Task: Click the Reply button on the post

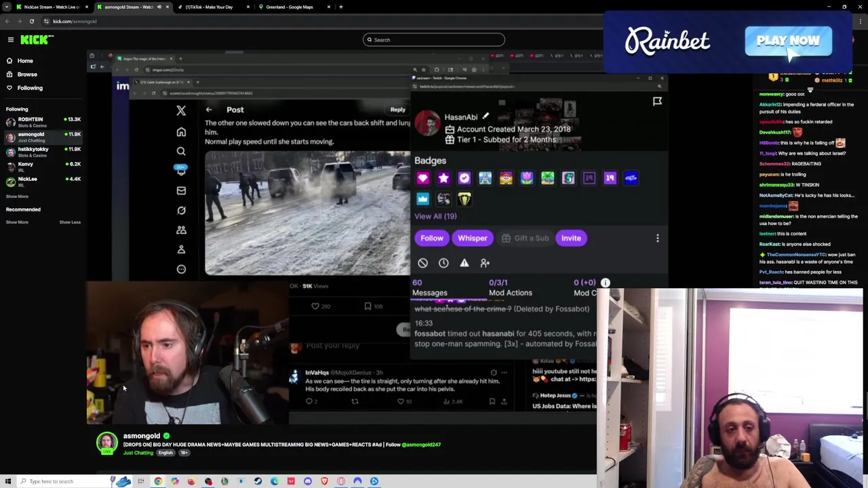Action: coord(398,109)
